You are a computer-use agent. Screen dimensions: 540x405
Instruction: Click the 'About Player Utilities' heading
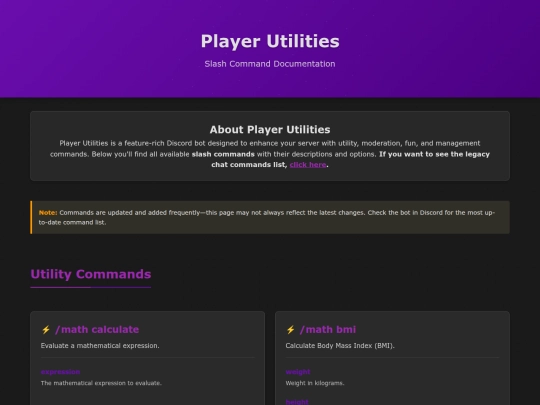coord(270,129)
